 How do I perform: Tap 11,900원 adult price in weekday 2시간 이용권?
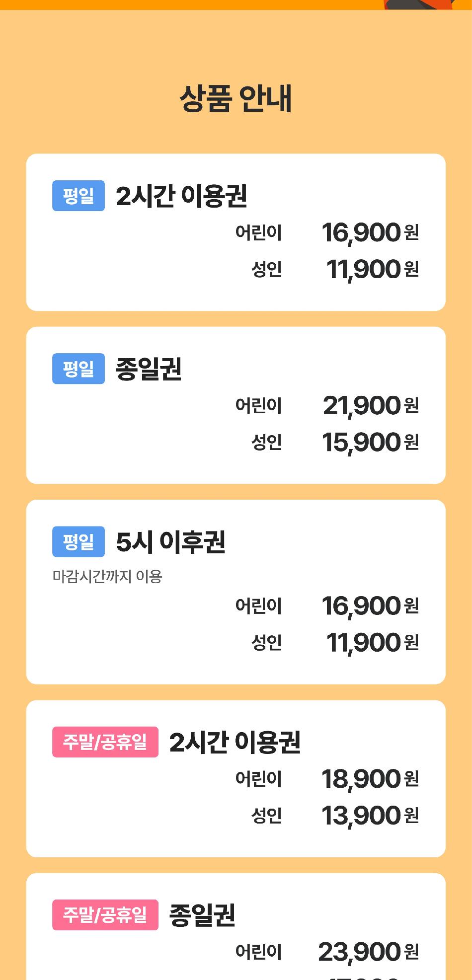coord(372,269)
